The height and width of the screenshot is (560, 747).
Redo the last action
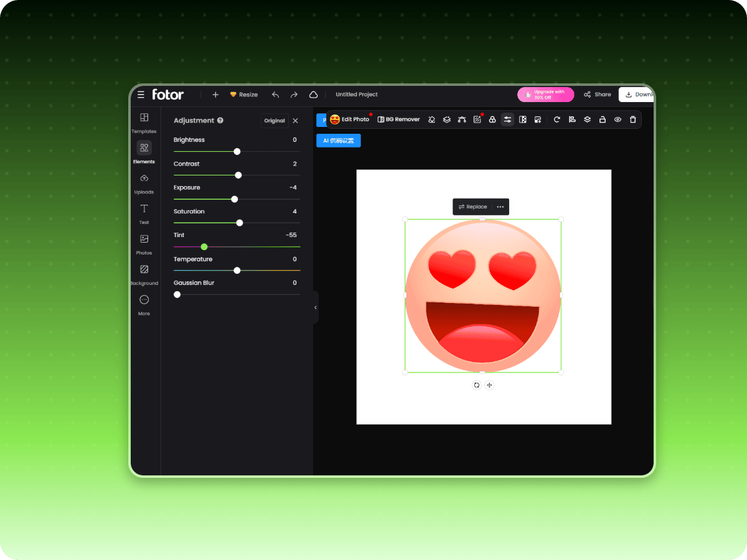coord(294,95)
